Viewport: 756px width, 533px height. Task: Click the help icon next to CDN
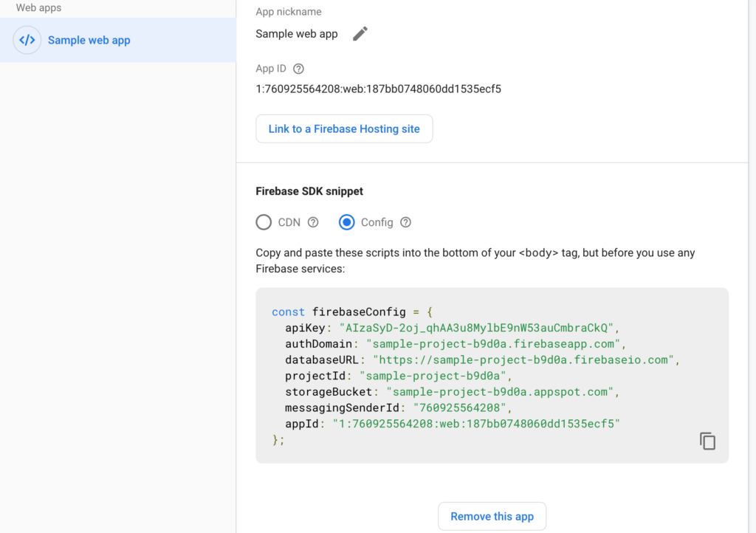pyautogui.click(x=313, y=222)
